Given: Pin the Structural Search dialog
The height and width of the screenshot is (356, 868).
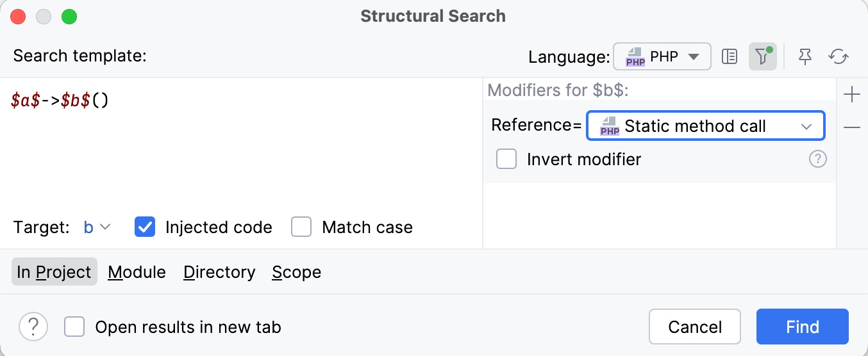Looking at the screenshot, I should [x=805, y=57].
